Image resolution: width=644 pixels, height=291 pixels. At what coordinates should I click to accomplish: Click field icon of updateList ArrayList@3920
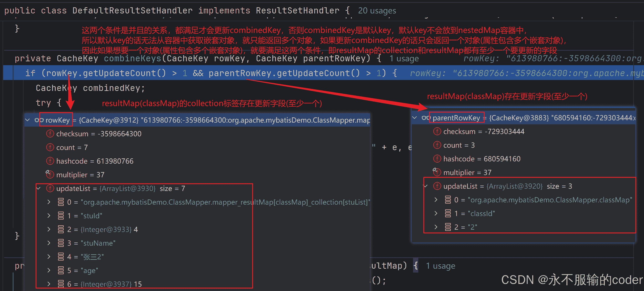(x=437, y=186)
